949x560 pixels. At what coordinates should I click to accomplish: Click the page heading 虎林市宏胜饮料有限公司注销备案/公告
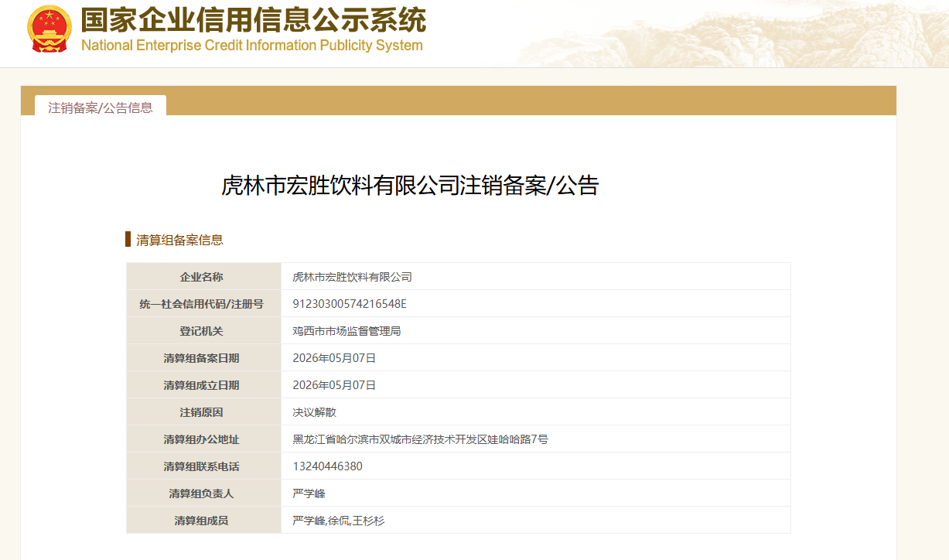pos(410,186)
